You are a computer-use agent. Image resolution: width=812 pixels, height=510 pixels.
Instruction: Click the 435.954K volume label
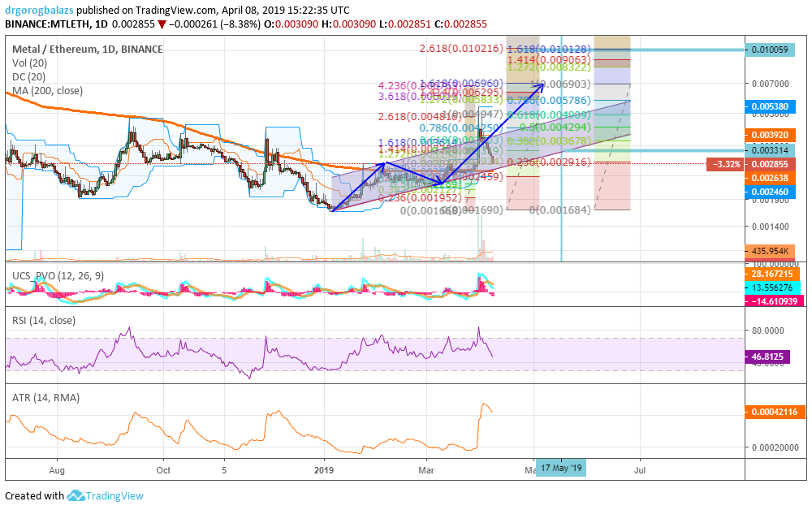[x=770, y=251]
